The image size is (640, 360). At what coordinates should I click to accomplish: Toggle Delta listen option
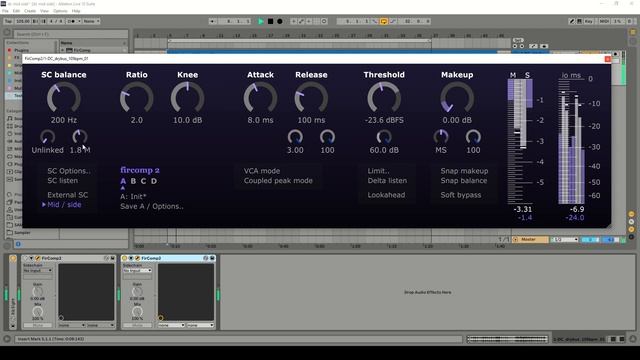click(x=387, y=180)
